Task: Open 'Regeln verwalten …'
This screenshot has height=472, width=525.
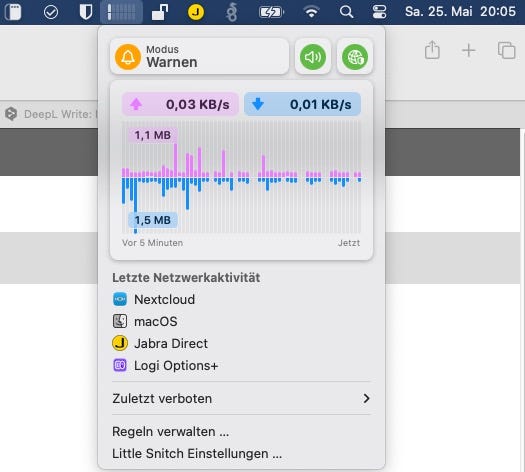Action: [241, 432]
